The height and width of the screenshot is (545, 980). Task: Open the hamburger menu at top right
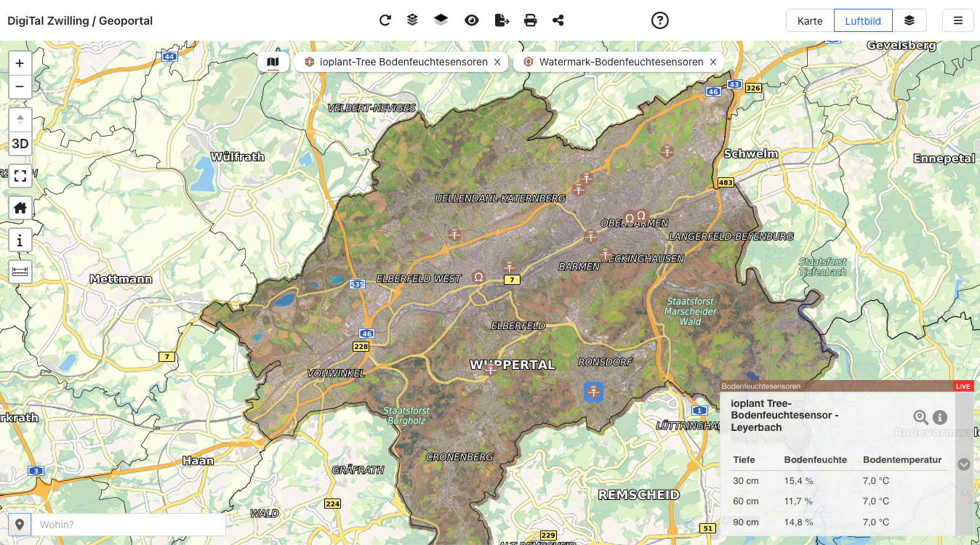(958, 20)
